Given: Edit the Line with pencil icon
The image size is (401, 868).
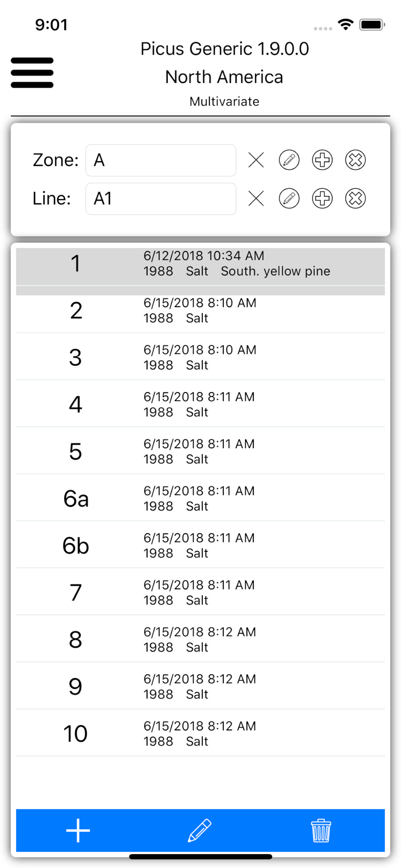Looking at the screenshot, I should coord(289,199).
